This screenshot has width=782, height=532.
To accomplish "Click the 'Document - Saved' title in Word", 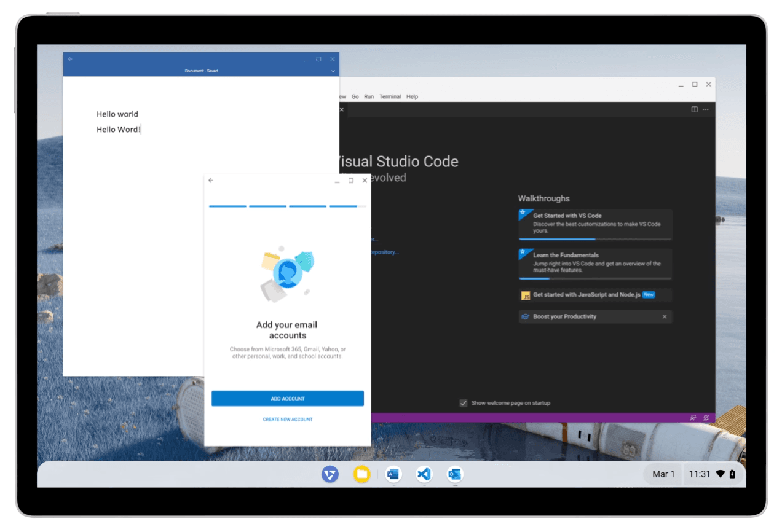I will pyautogui.click(x=201, y=71).
